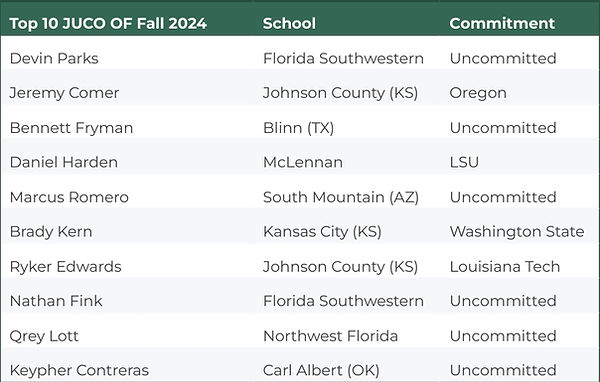The width and height of the screenshot is (600, 382).
Task: Click the Top 10 JUCO OF Fall 2024 header
Action: [108, 23]
